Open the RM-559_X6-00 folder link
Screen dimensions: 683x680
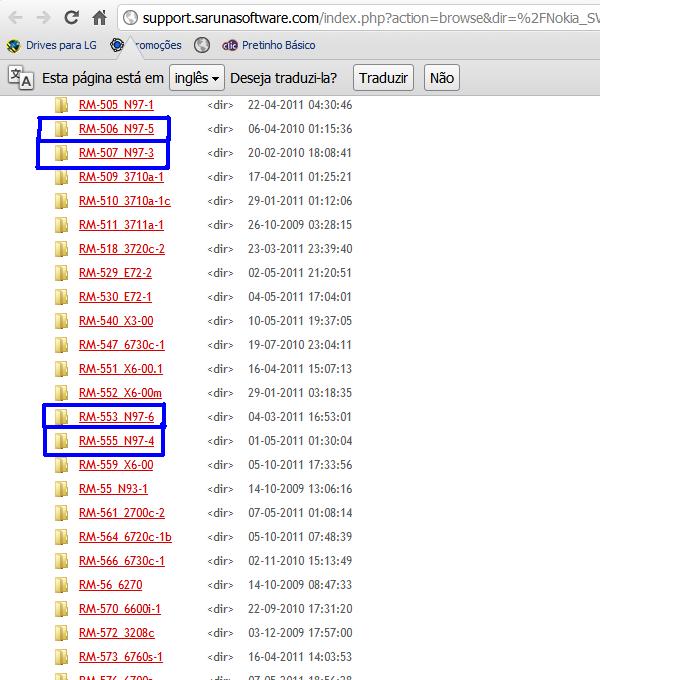click(116, 464)
